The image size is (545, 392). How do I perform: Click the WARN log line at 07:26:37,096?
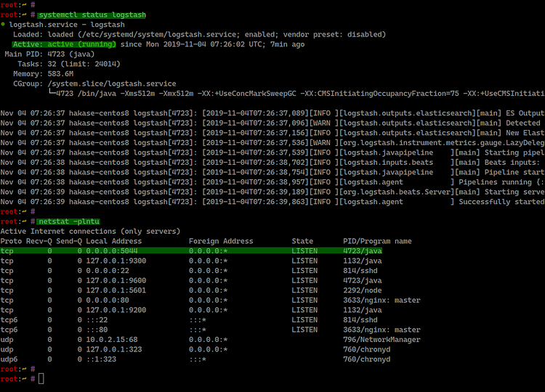[272, 123]
